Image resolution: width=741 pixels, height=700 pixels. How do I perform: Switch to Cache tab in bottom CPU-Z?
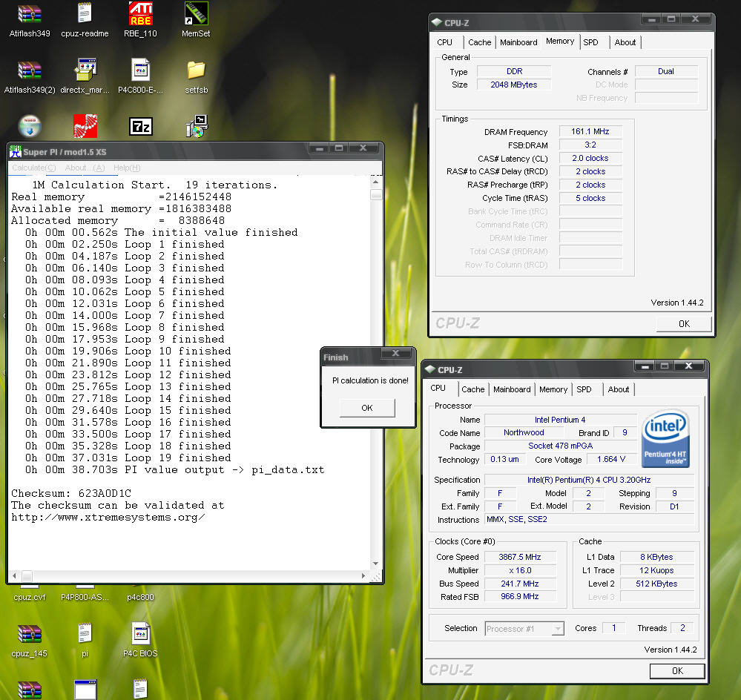473,389
